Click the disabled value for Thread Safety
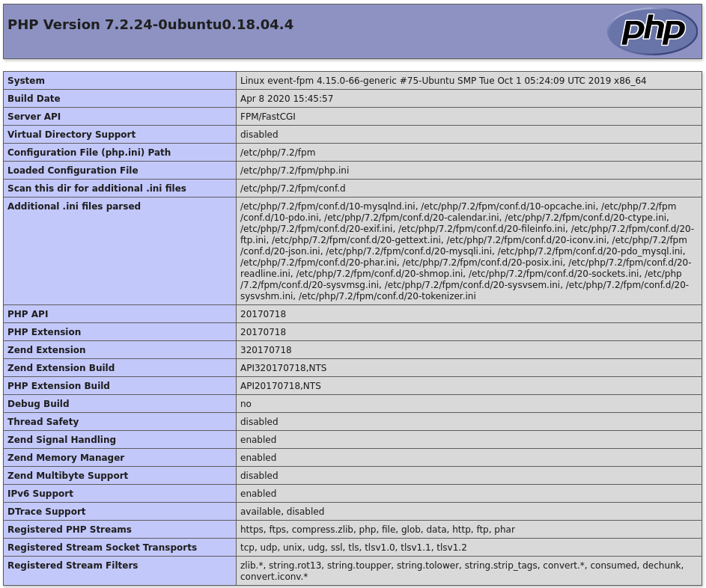The height and width of the screenshot is (588, 706). (259, 422)
